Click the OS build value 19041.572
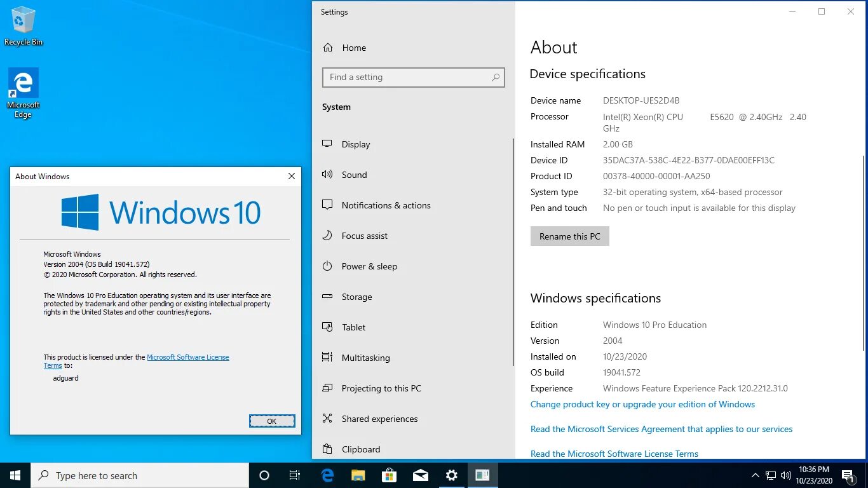Image resolution: width=868 pixels, height=488 pixels. [621, 372]
